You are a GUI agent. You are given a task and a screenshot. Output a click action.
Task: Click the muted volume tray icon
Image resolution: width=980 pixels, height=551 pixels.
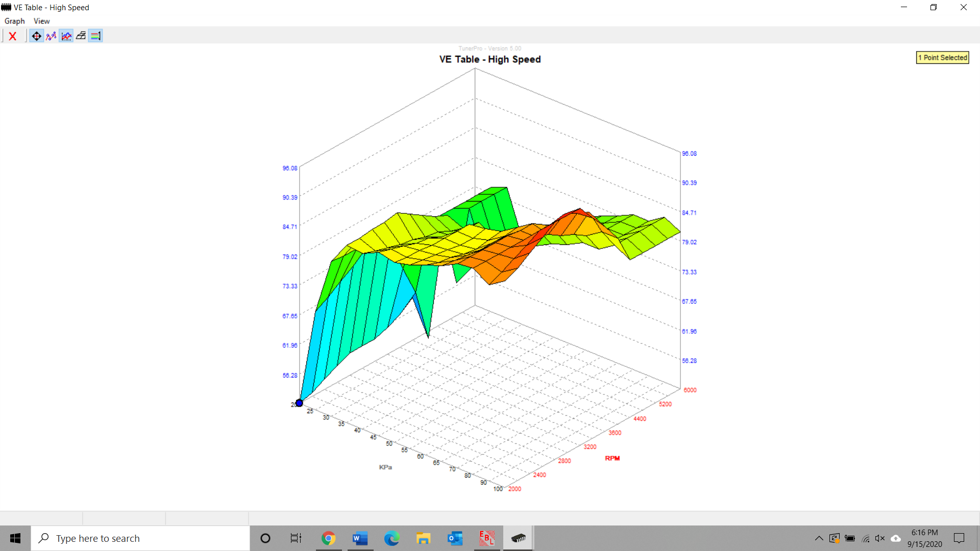coord(880,538)
